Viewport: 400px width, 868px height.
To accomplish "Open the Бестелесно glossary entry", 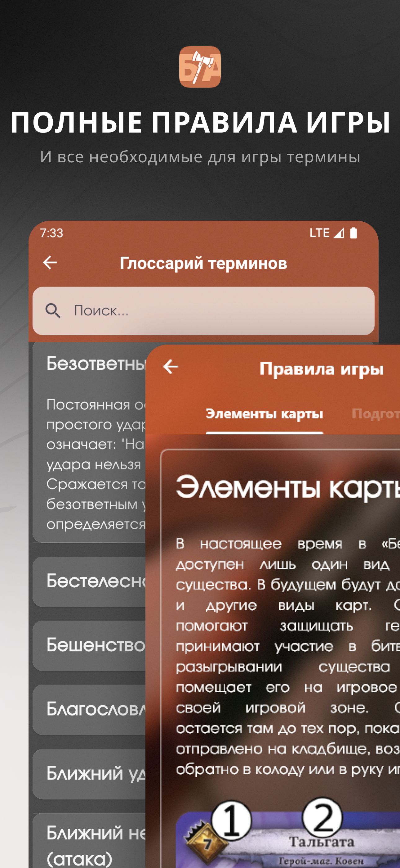I will [x=89, y=581].
